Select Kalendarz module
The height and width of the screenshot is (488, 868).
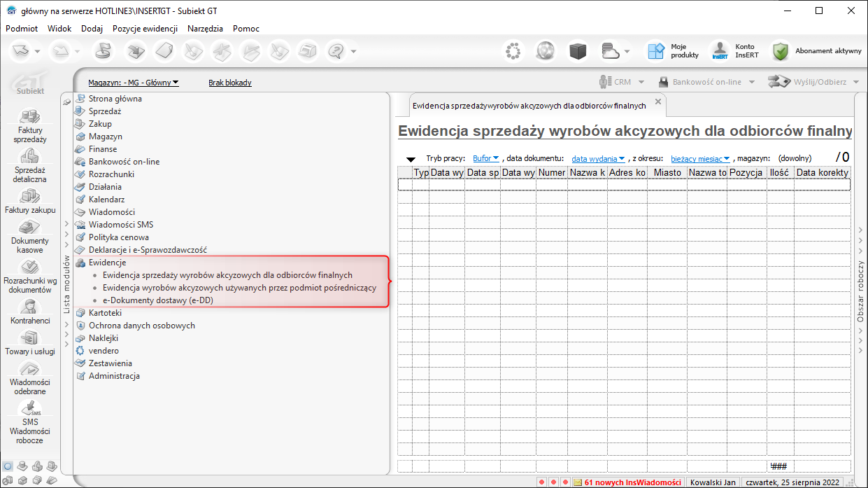point(106,200)
